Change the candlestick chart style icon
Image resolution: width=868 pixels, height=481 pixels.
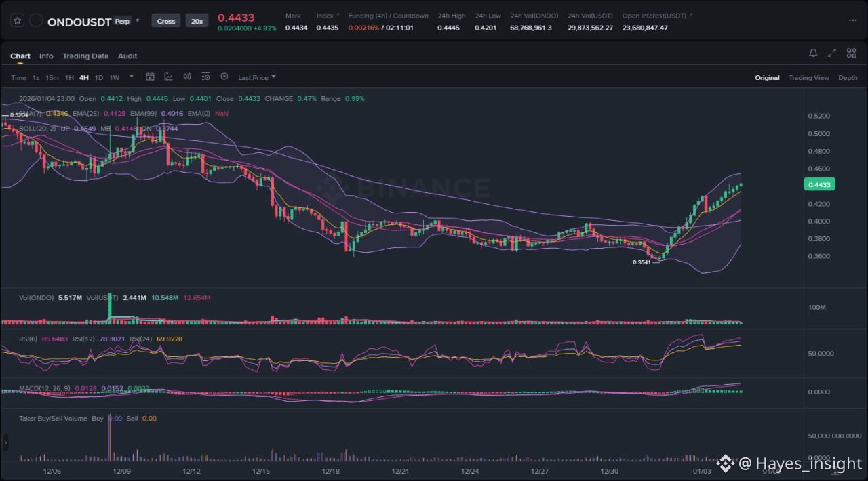click(187, 77)
